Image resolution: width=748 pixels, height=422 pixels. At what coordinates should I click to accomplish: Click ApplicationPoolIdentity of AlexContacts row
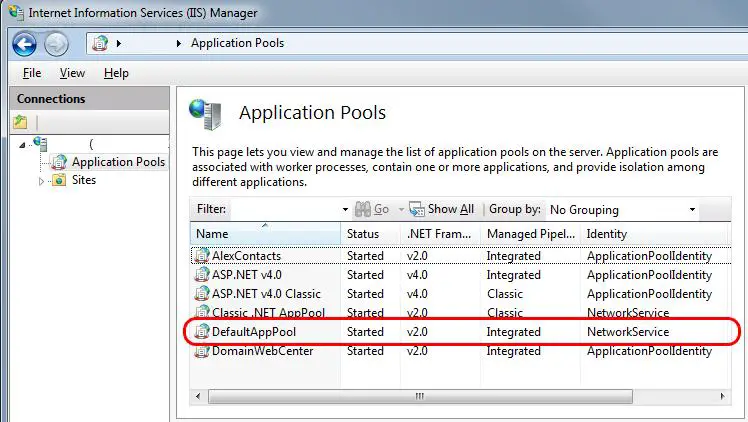point(649,256)
